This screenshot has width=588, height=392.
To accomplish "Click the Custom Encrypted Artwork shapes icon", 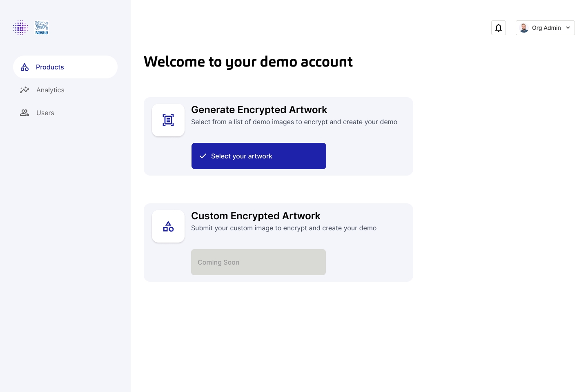I will (x=168, y=226).
